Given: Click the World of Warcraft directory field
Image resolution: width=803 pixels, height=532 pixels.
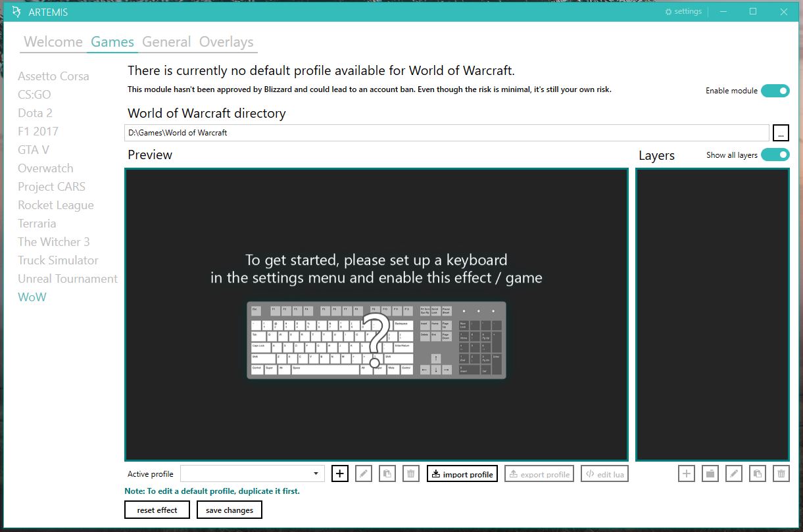Looking at the screenshot, I should click(395, 132).
